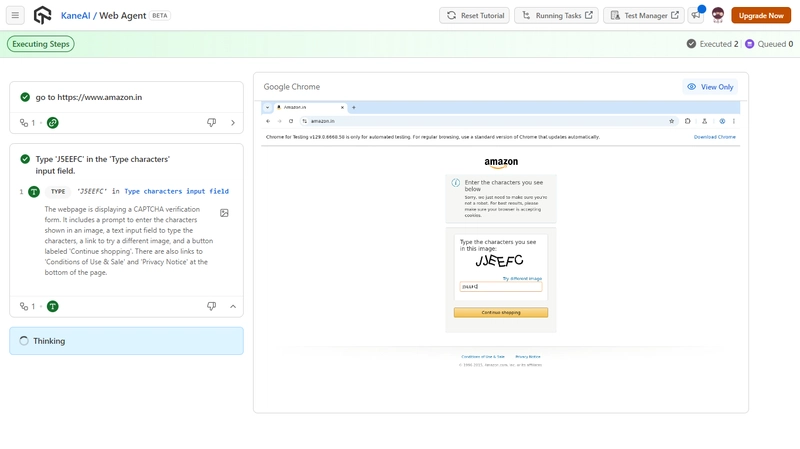Click the Google Chrome panel title

292,87
